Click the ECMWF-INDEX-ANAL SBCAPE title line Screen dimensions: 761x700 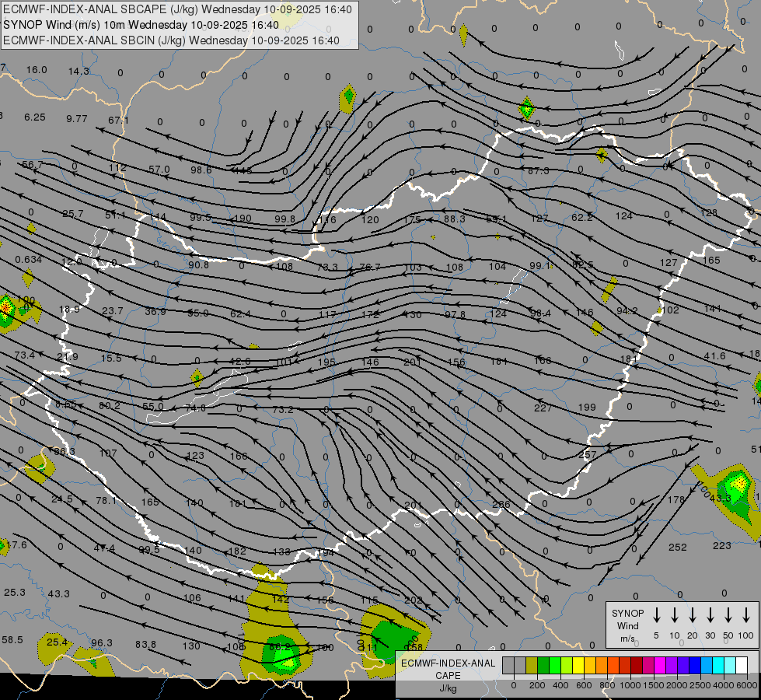coord(177,9)
